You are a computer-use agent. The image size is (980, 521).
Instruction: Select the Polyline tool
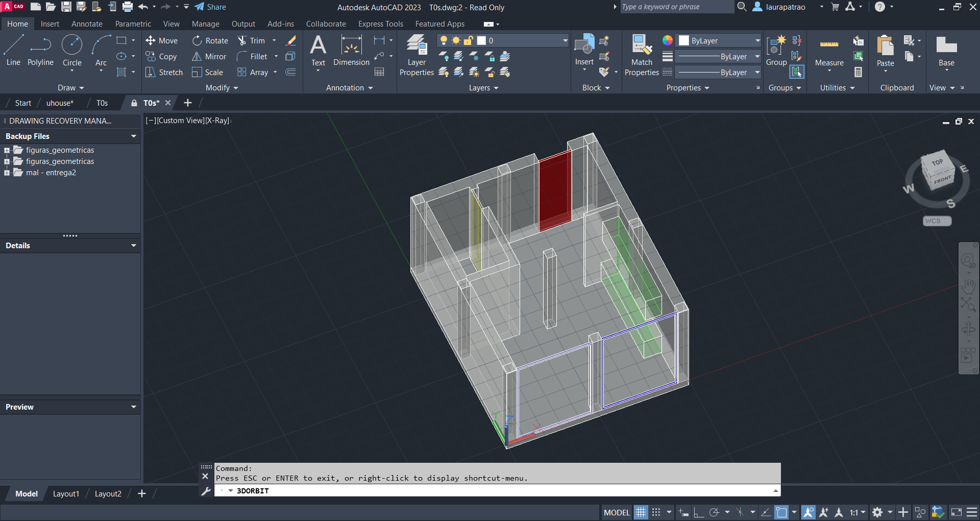click(x=40, y=51)
